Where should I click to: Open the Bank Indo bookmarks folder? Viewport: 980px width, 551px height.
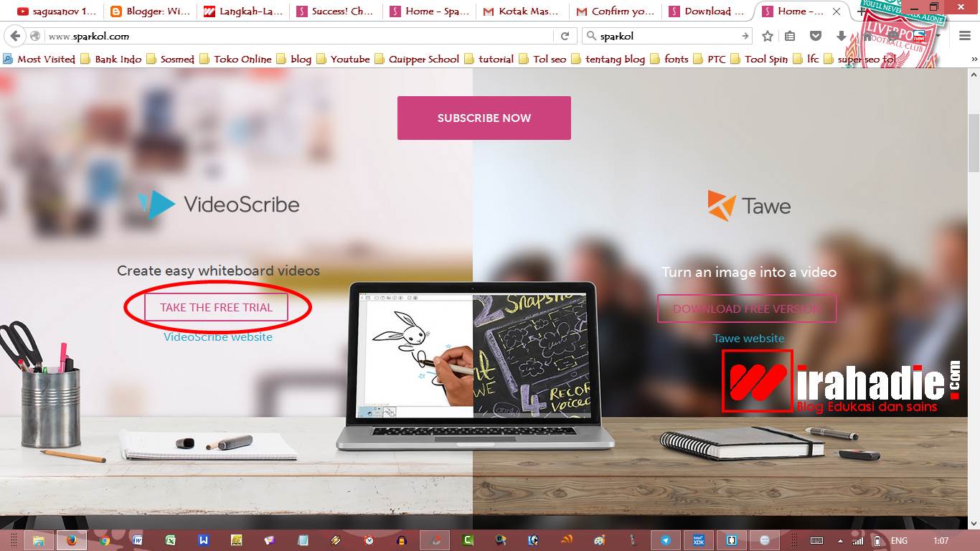111,59
